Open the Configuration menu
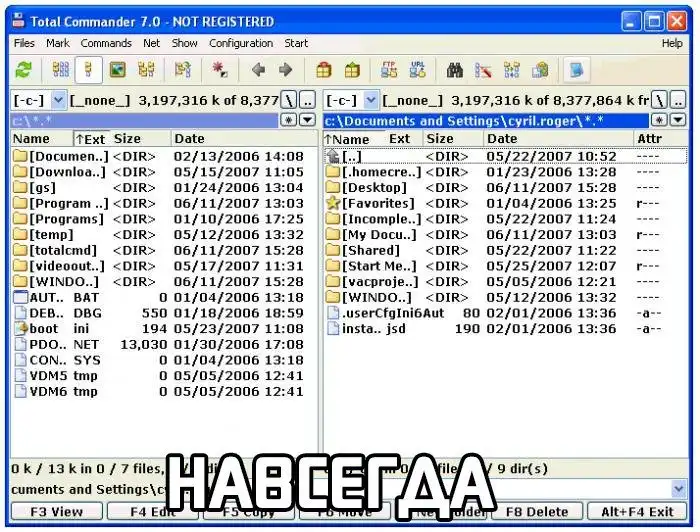Image resolution: width=700 pixels, height=532 pixels. [241, 43]
